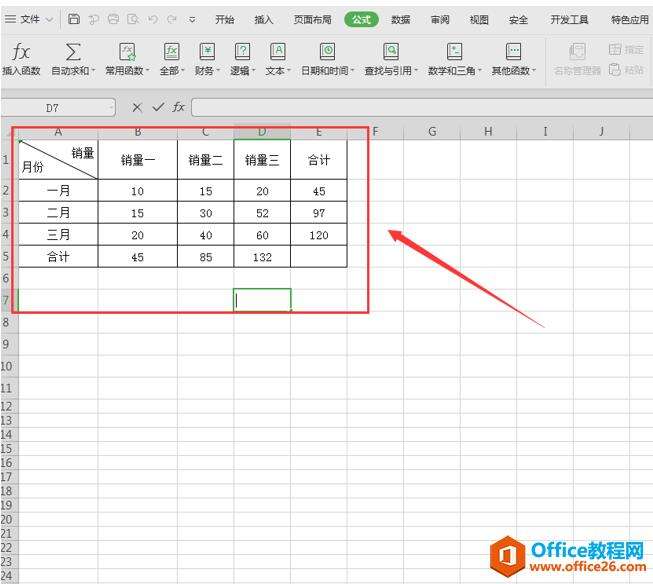Image resolution: width=653 pixels, height=584 pixels.
Task: Select column J header
Action: [601, 132]
